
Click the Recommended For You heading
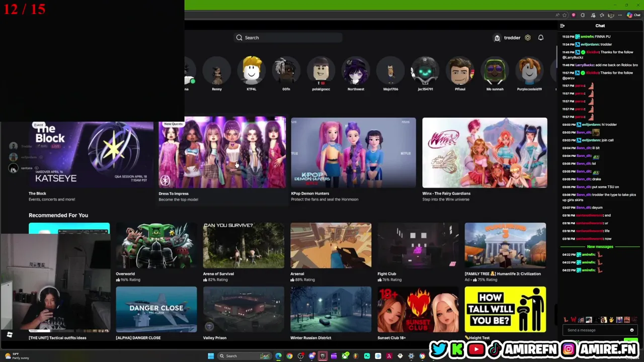[x=58, y=215]
